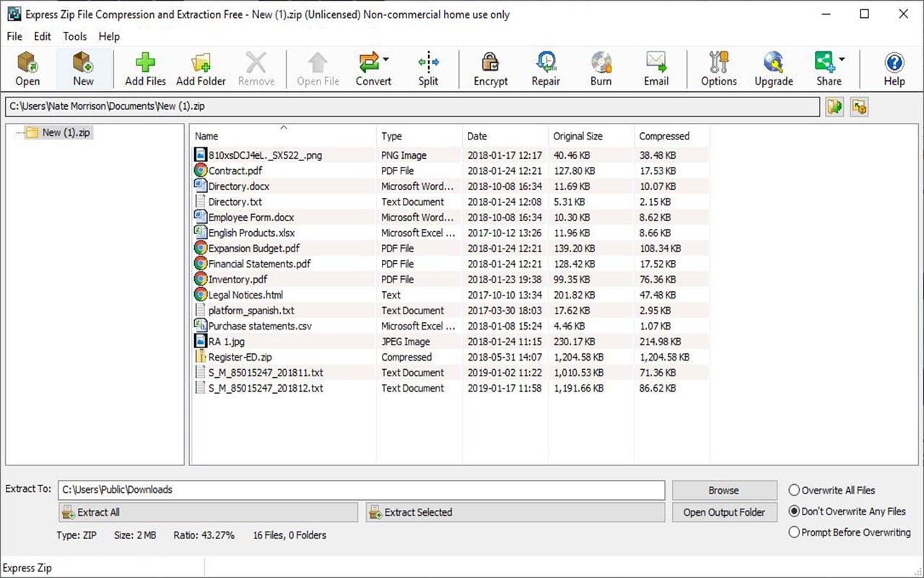The image size is (924, 578).
Task: Open the Encrypt tool
Action: 490,69
